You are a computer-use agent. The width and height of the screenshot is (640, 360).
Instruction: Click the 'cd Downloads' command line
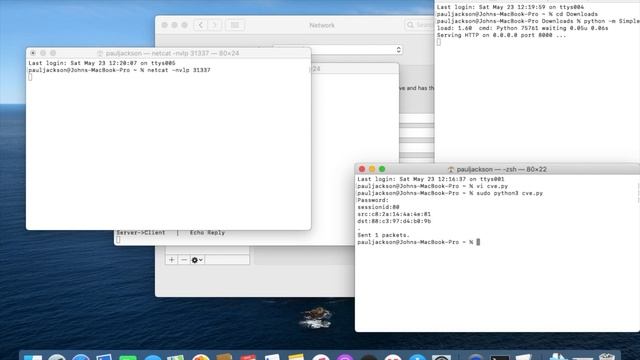click(x=517, y=14)
